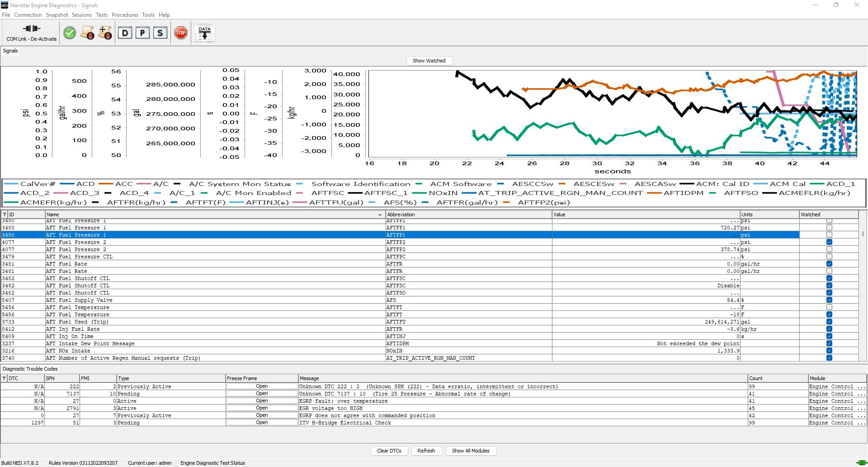
Task: Open the P window toolbar button
Action: click(x=142, y=33)
